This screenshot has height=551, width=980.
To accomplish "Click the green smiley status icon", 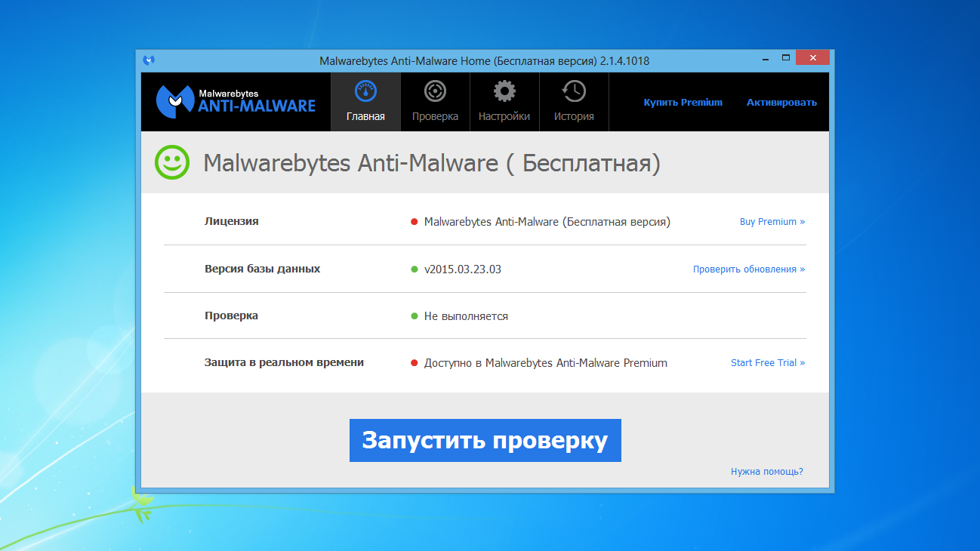I will 172,162.
